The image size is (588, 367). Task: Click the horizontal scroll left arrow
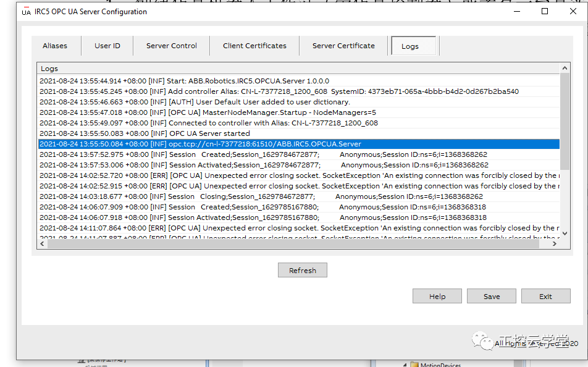click(x=43, y=243)
